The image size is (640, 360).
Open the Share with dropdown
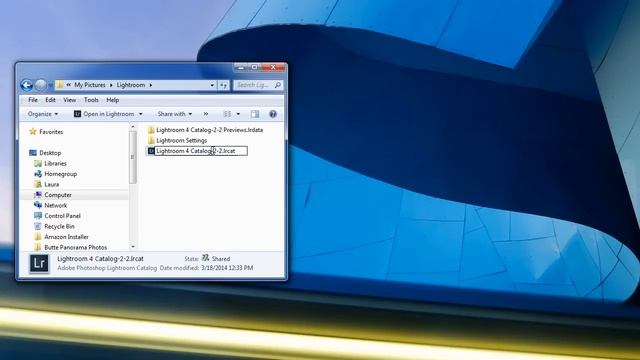(175, 114)
